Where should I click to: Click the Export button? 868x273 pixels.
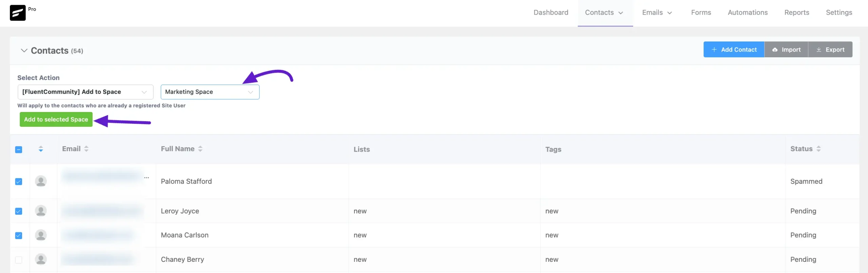(x=830, y=50)
